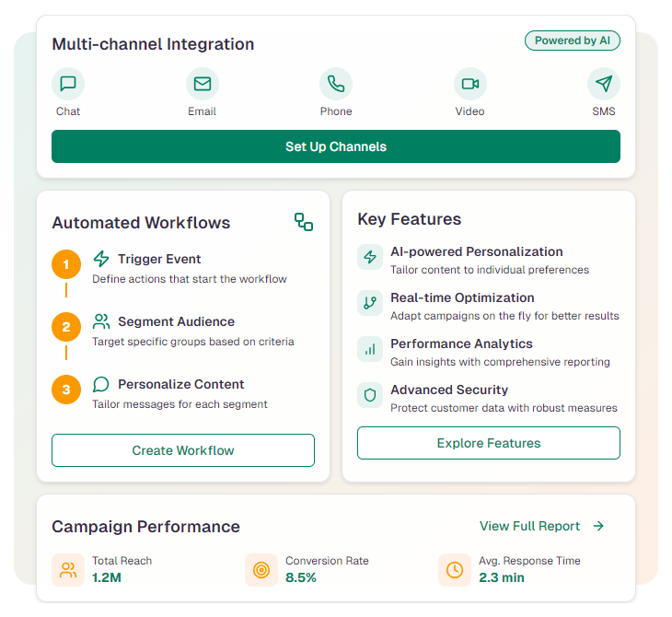The image size is (672, 617).
Task: Open Explore Features
Action: 489,443
